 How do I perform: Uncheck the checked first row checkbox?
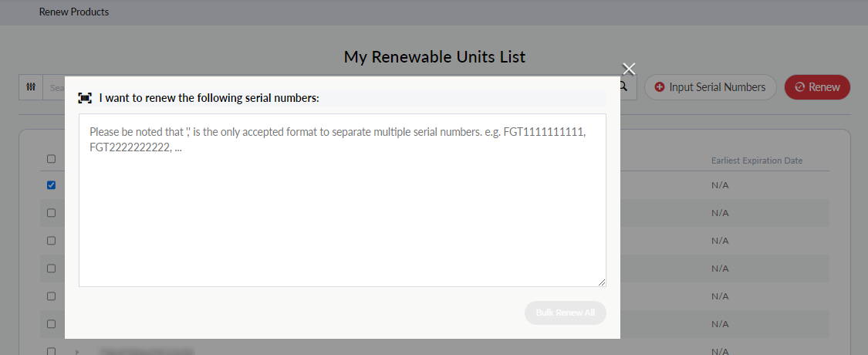pyautogui.click(x=51, y=185)
